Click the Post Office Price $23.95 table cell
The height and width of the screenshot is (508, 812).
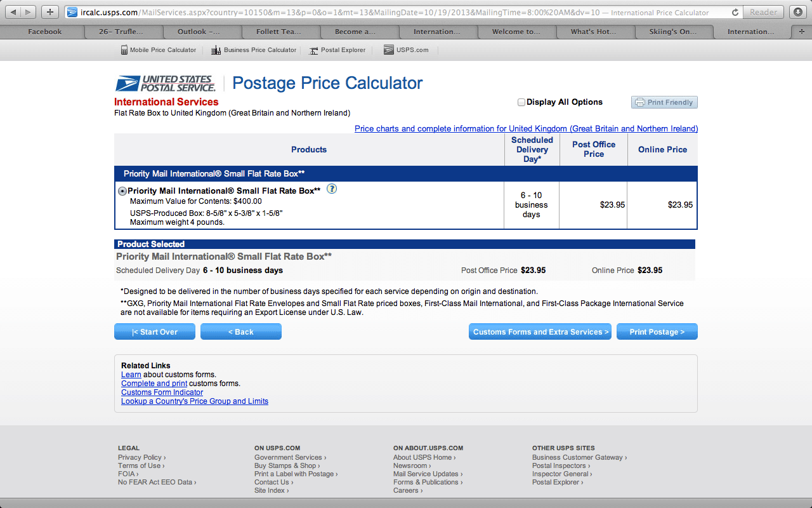(x=593, y=205)
